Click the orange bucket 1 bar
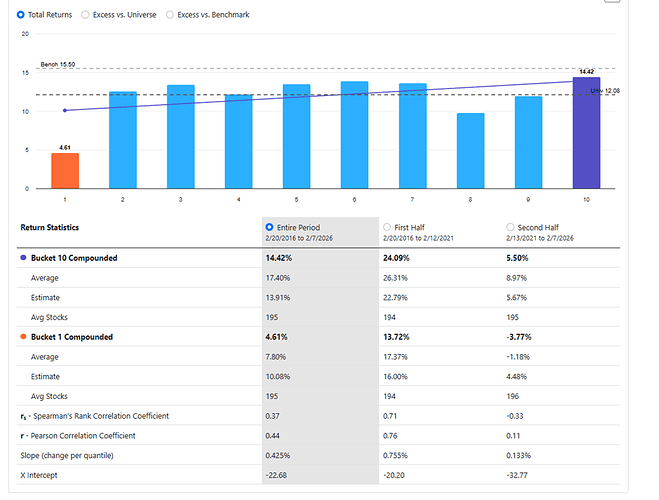Viewport: 659px width, 500px height. point(65,170)
